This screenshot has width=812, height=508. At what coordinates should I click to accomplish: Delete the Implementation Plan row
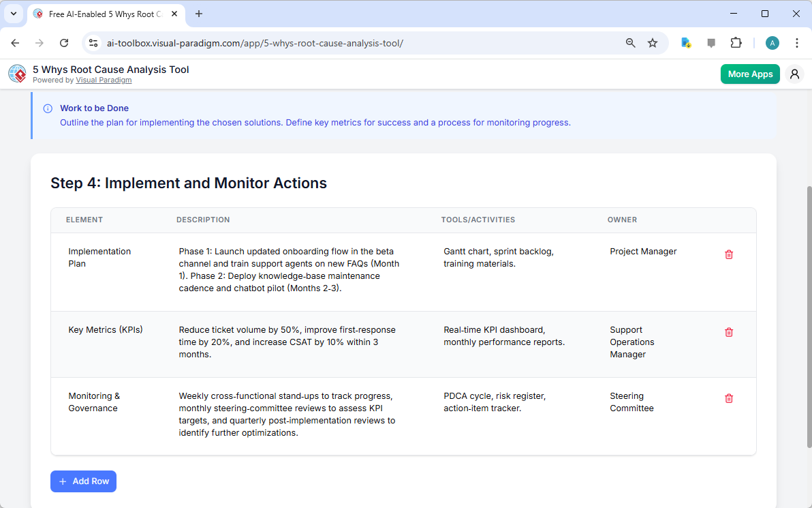[x=729, y=254]
